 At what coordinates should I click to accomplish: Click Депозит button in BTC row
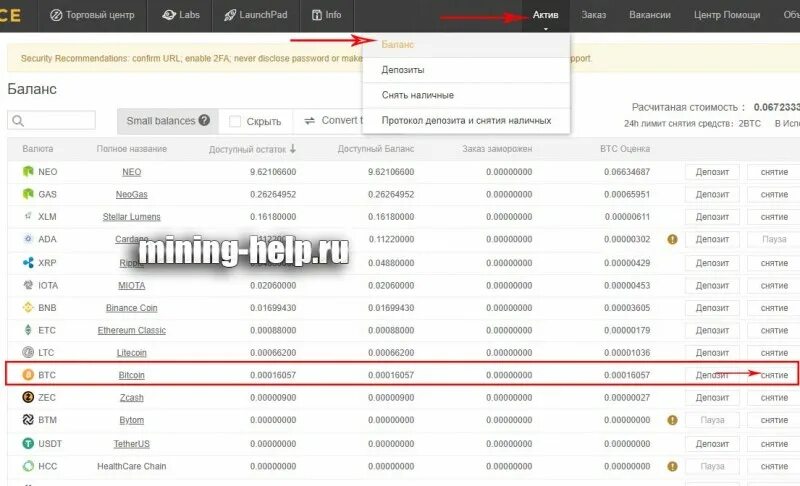712,375
